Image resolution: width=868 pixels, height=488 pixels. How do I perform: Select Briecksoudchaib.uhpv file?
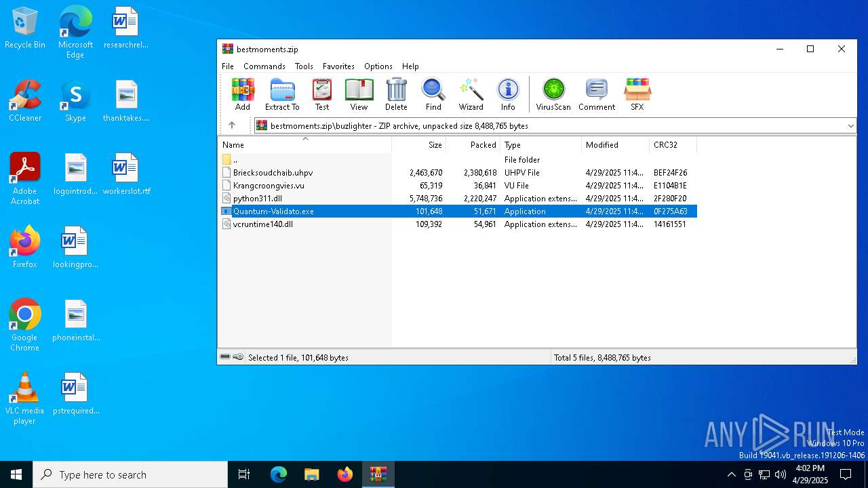pos(458,173)
